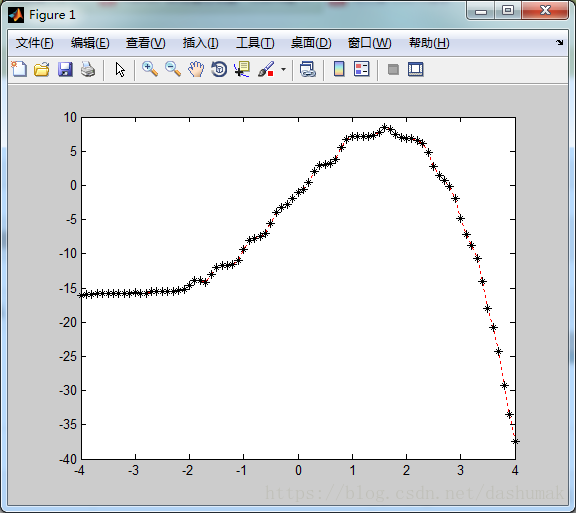Open file using the folder icon
This screenshot has height=513, width=576.
(42, 69)
